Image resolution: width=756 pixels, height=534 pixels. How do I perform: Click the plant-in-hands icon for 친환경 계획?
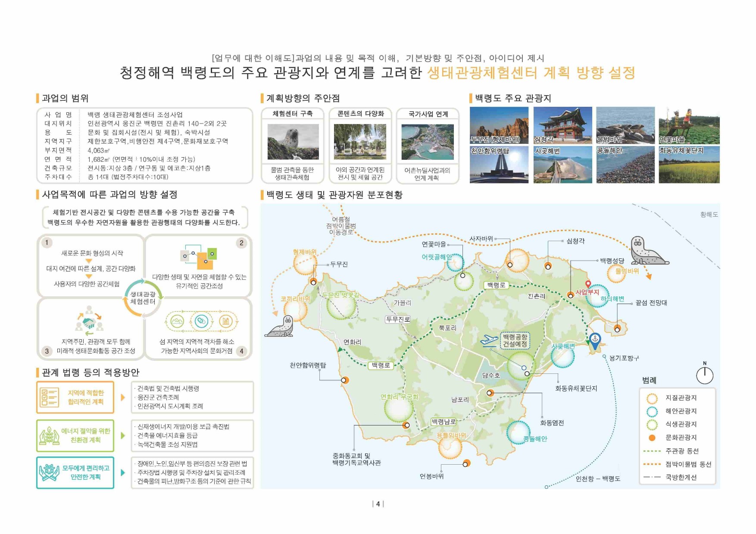click(x=49, y=436)
